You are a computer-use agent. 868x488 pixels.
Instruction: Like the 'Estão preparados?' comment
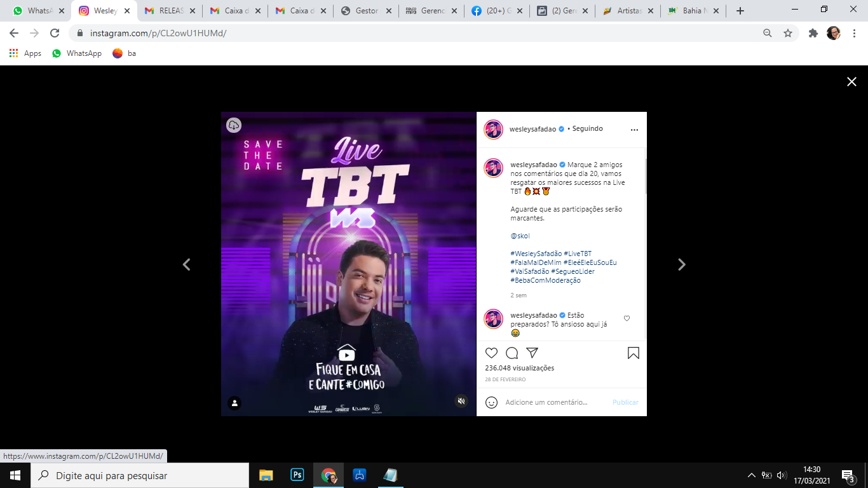627,318
